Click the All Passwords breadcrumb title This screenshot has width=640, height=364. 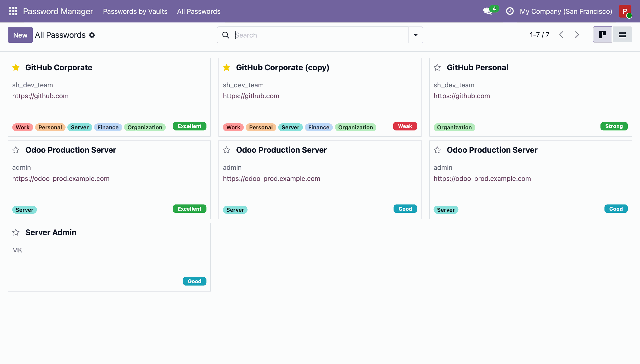tap(60, 35)
